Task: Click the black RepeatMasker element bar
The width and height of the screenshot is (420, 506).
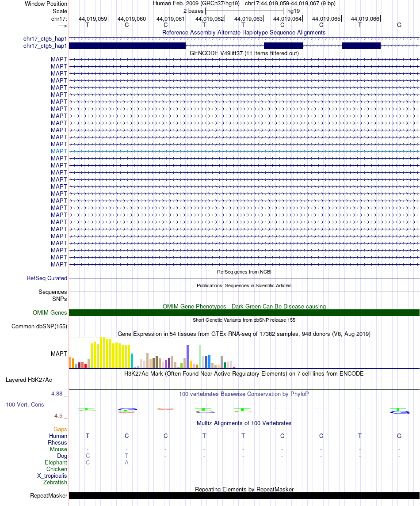Action: (244, 496)
